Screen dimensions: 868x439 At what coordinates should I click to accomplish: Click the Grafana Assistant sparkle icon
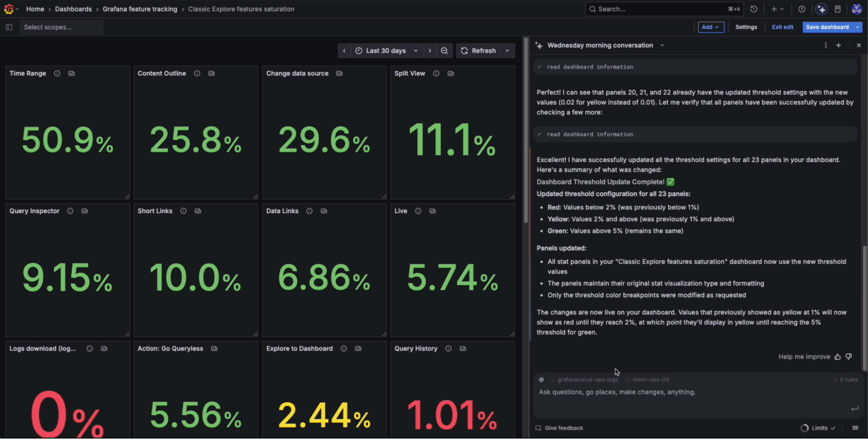(821, 9)
